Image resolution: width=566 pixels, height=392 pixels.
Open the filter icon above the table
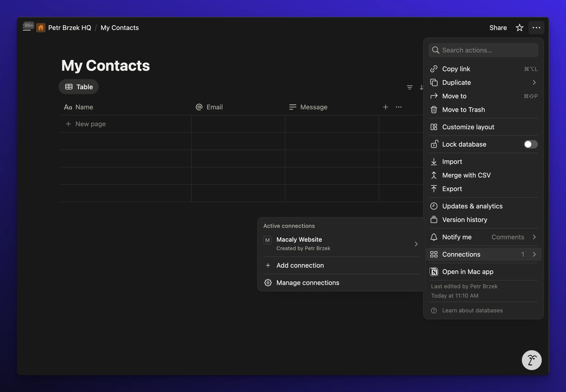click(409, 87)
